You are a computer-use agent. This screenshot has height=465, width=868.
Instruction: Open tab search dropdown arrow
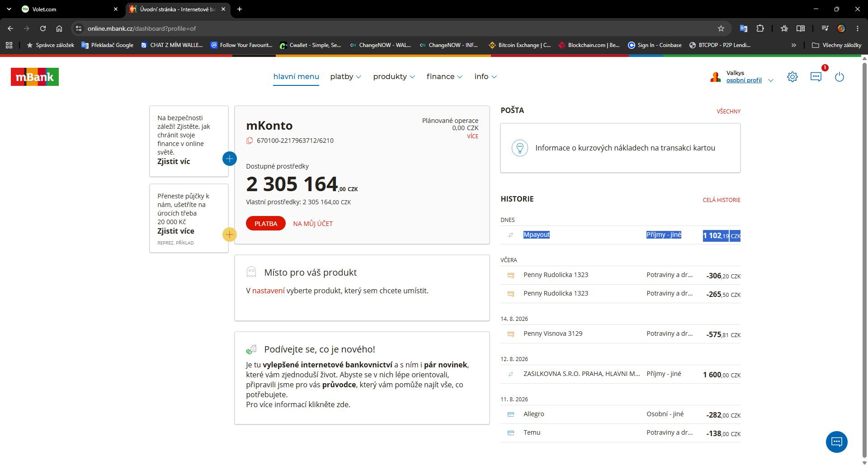click(9, 9)
